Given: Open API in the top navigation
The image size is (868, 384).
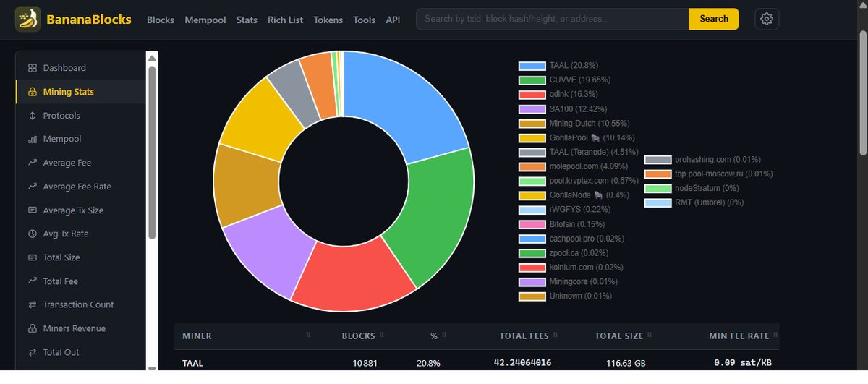Looking at the screenshot, I should click(x=393, y=20).
